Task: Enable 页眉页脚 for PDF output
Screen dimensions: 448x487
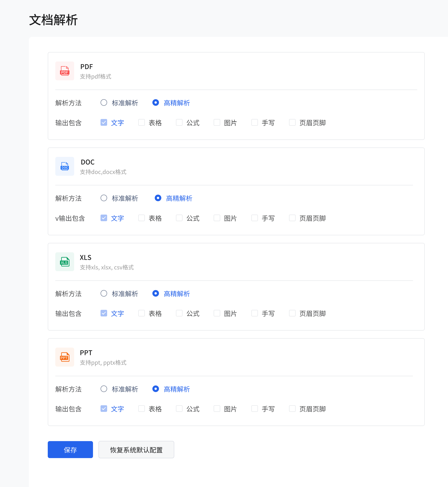Action: click(292, 123)
